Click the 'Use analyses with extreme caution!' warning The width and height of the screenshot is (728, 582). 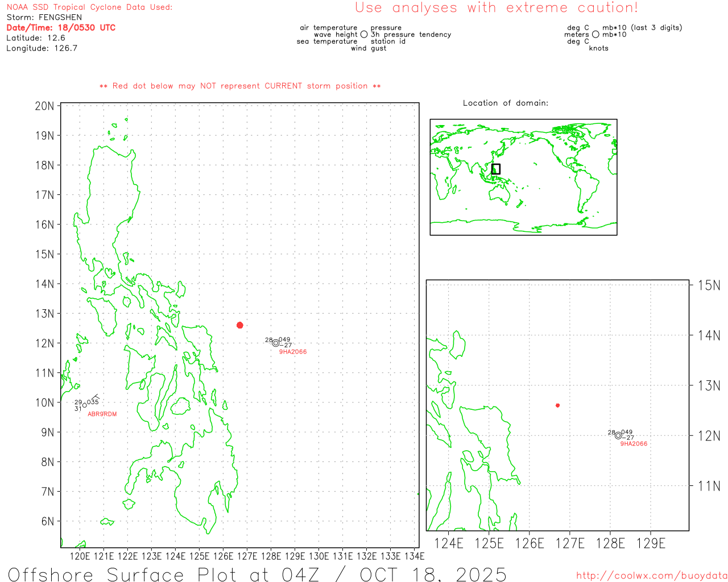(497, 8)
